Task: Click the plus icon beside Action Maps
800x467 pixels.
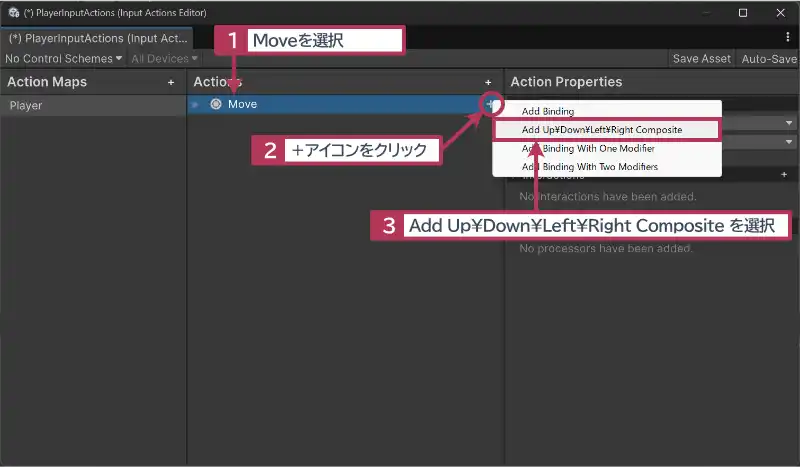Action: 172,82
